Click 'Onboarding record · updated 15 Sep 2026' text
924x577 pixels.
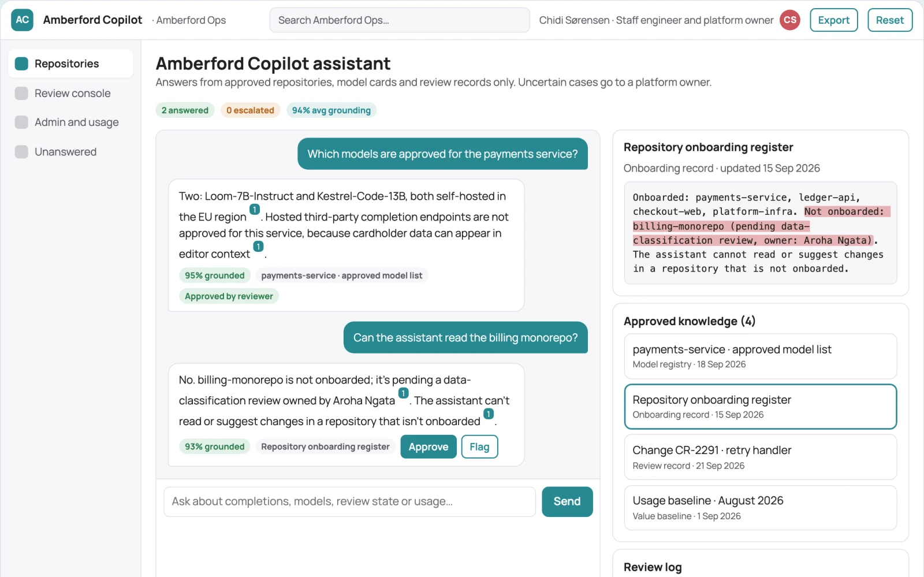722,168
